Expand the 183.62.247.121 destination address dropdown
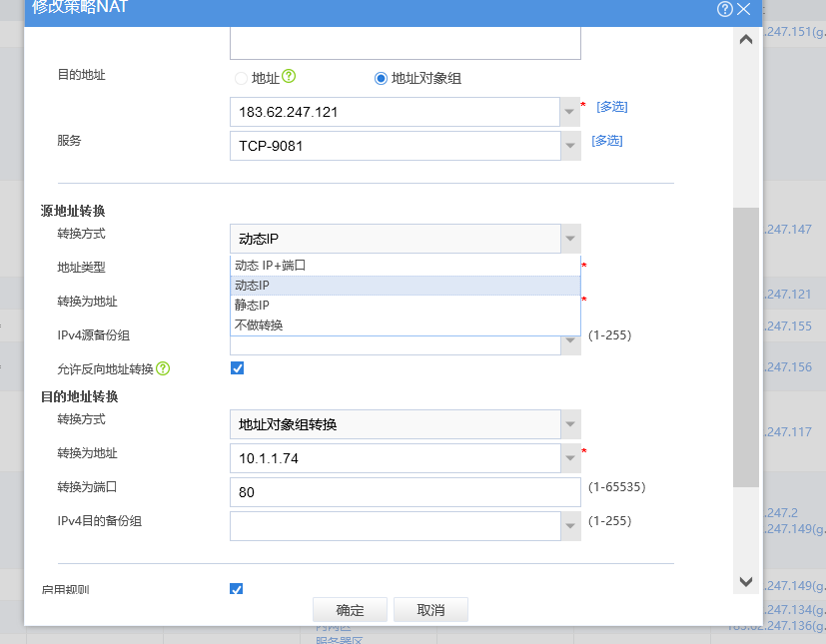Viewport: 826px width, 644px height. (570, 111)
